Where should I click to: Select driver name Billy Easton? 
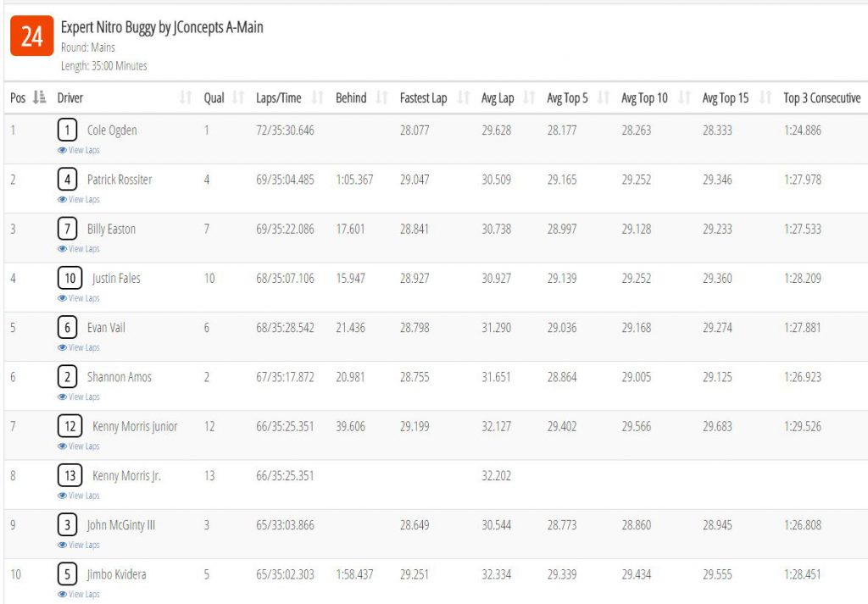pos(111,229)
